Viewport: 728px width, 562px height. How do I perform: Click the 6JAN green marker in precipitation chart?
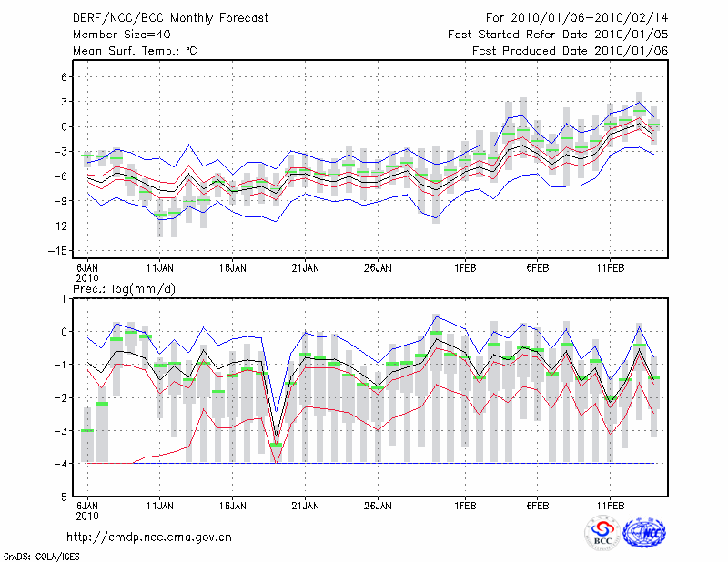[87, 430]
